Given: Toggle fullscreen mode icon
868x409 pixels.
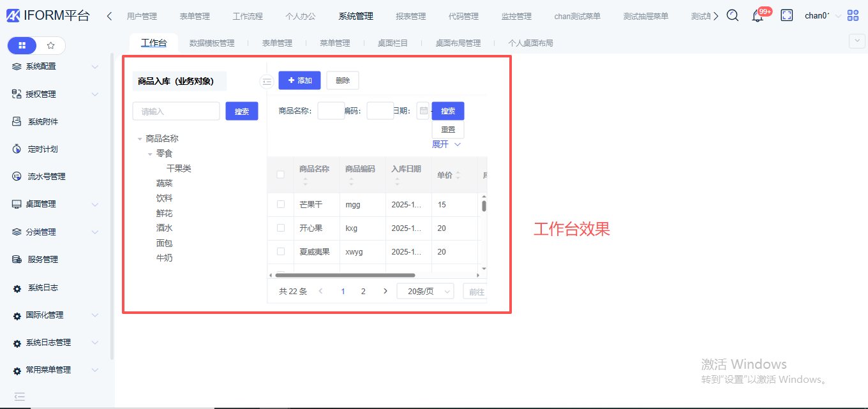Looking at the screenshot, I should 787,16.
